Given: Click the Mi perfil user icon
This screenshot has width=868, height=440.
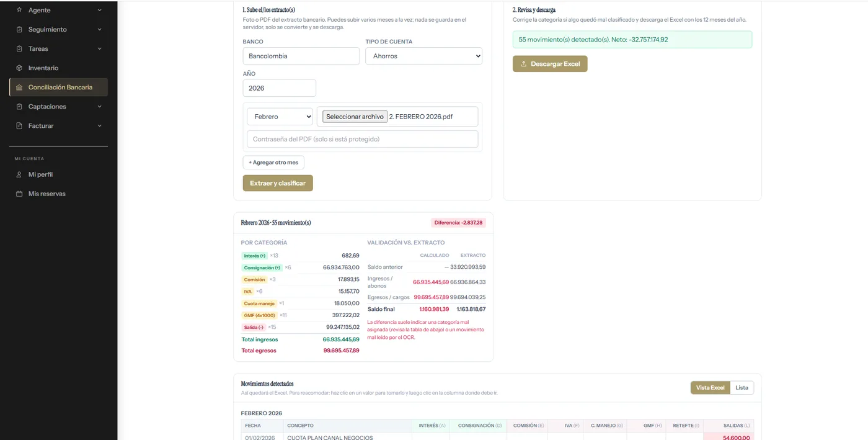Looking at the screenshot, I should coord(19,174).
